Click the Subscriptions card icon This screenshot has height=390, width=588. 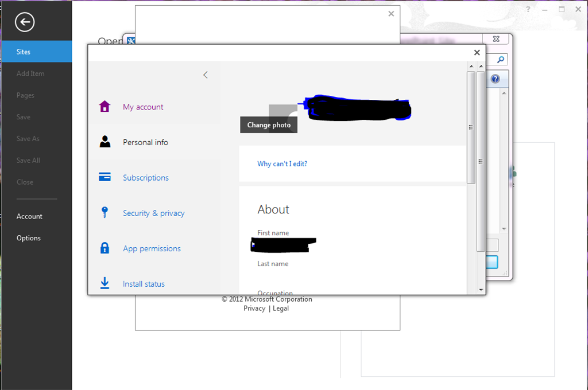click(105, 177)
